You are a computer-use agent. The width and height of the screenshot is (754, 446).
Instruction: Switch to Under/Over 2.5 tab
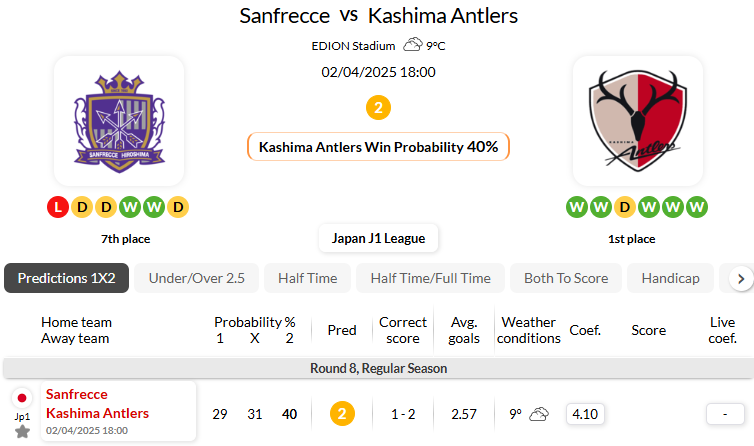click(x=196, y=278)
